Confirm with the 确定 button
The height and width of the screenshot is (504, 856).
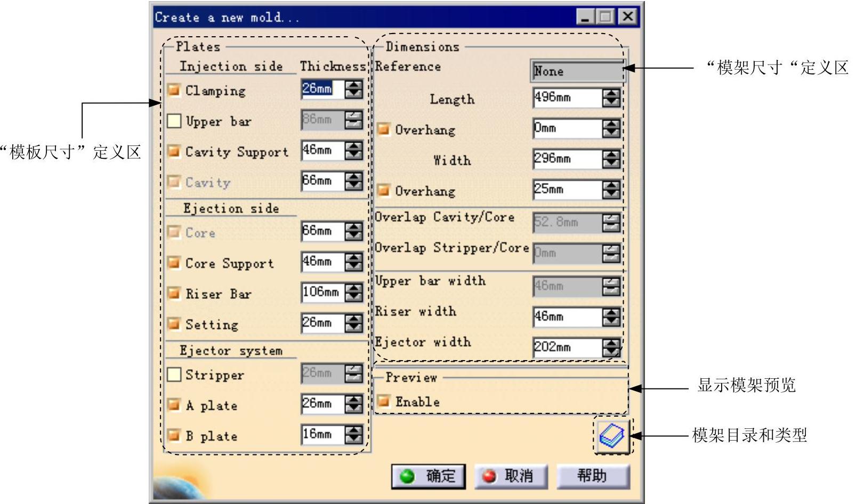tap(429, 476)
